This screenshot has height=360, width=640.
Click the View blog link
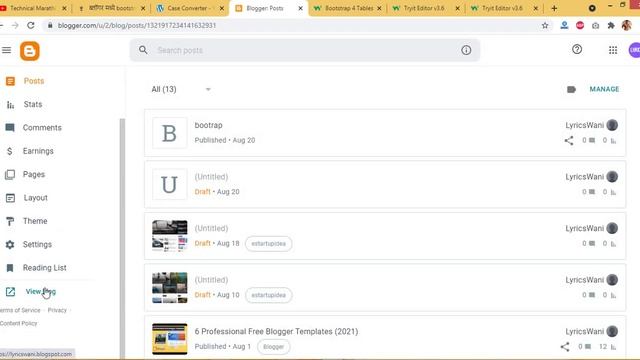(x=40, y=291)
